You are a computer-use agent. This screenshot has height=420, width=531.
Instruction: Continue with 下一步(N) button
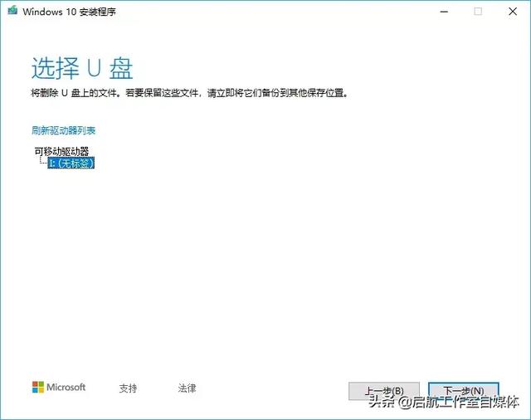click(464, 391)
